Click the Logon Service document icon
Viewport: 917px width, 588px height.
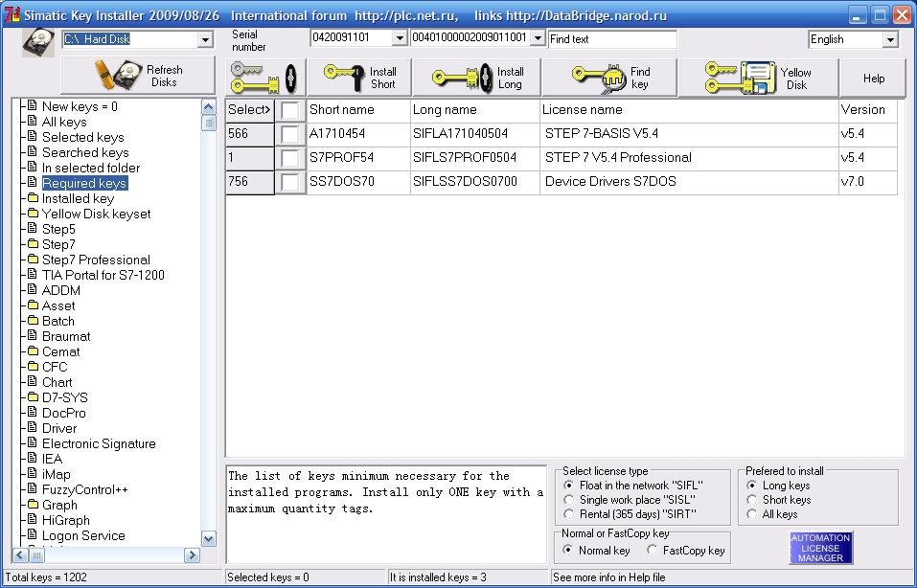(33, 534)
